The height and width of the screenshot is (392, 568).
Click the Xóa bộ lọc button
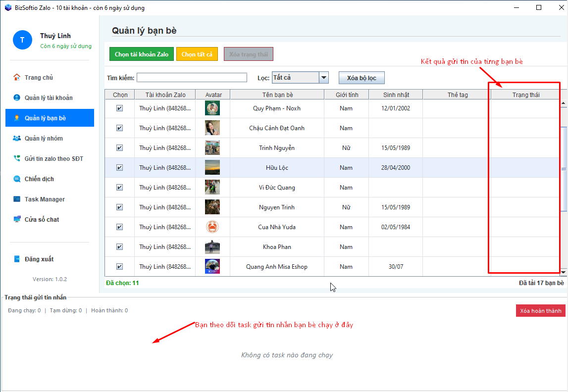click(361, 78)
